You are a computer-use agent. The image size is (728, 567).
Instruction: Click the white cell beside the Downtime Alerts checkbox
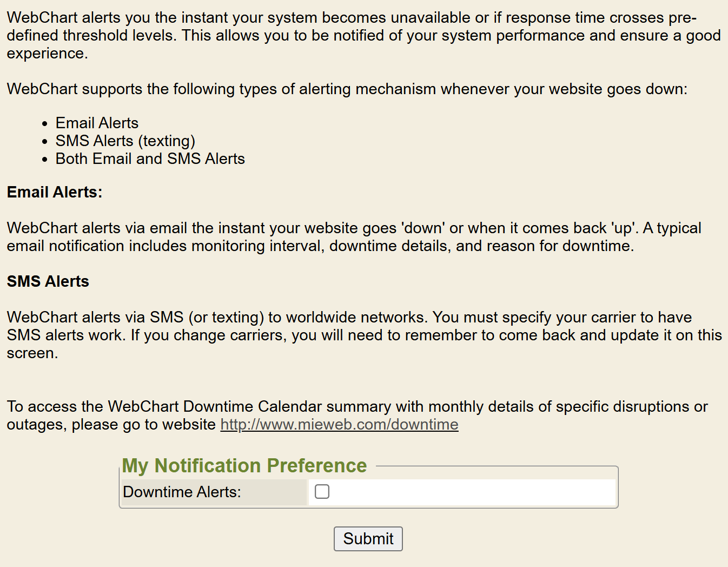tap(471, 492)
